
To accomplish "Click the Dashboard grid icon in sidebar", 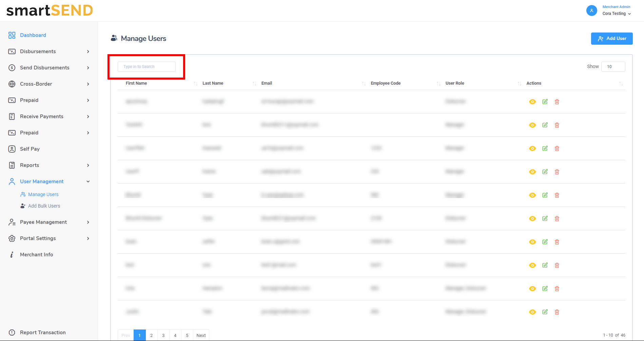I will [x=12, y=35].
